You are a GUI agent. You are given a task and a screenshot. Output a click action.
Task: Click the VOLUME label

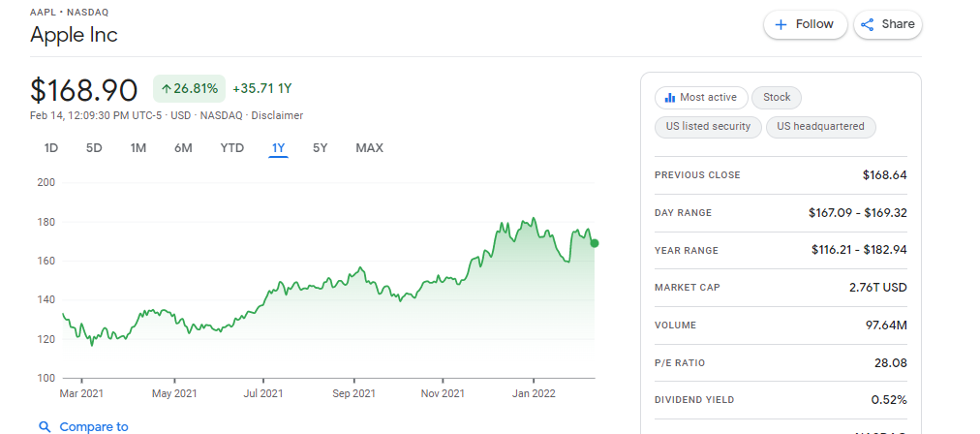coord(675,325)
